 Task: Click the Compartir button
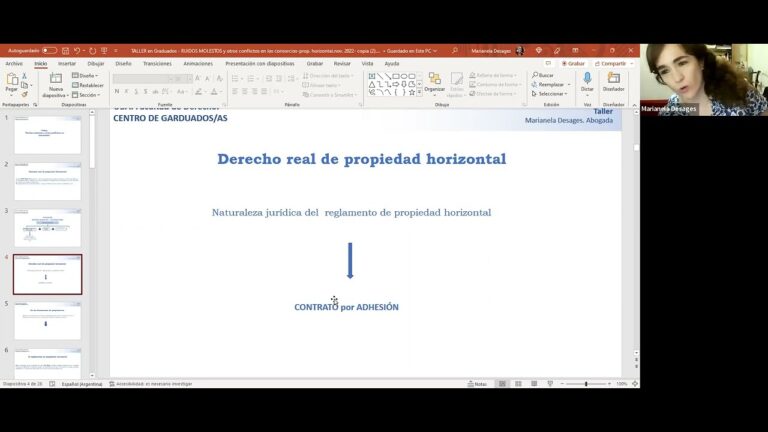click(x=611, y=63)
